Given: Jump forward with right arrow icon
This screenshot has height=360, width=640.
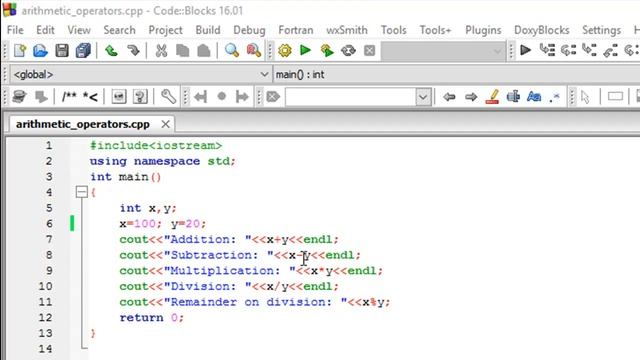Looking at the screenshot, I should point(471,97).
